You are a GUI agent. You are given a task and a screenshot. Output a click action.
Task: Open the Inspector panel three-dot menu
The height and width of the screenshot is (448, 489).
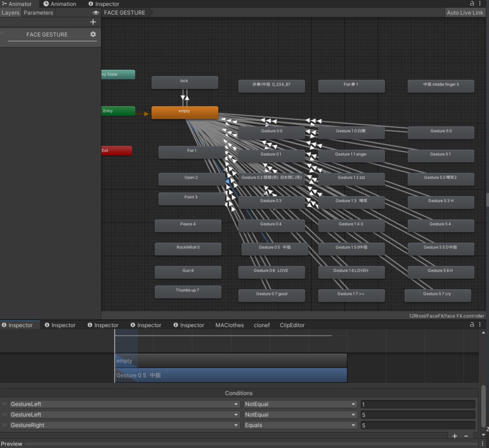[x=480, y=324]
